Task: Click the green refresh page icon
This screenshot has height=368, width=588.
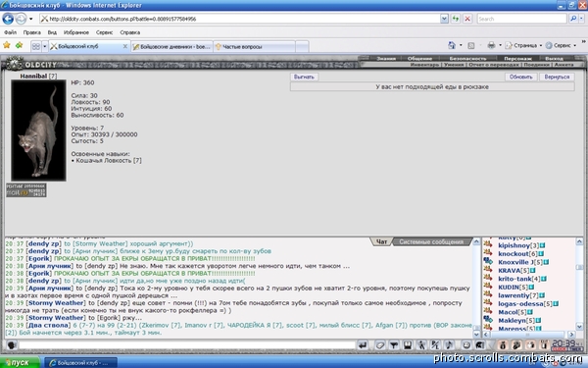Action: tap(456, 19)
